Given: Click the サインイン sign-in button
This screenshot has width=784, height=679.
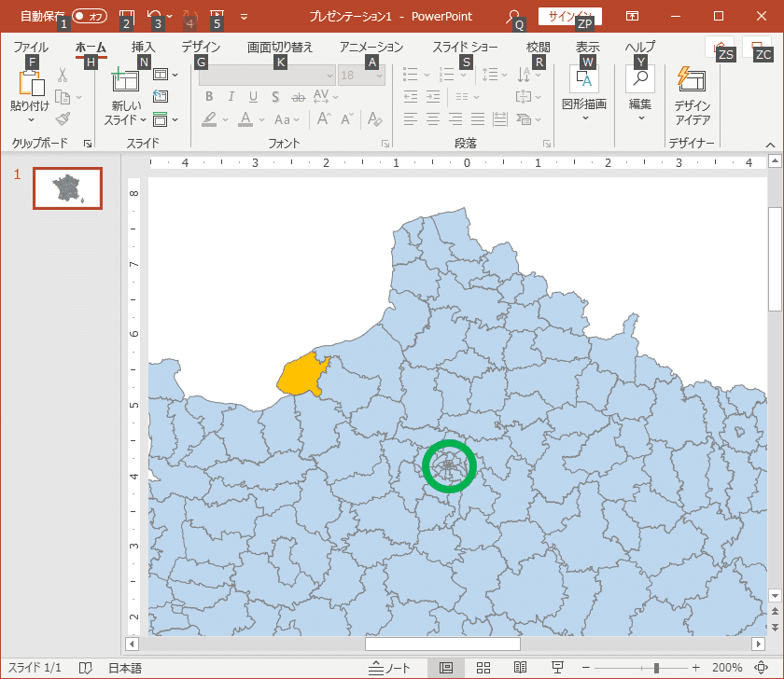Looking at the screenshot, I should (570, 17).
